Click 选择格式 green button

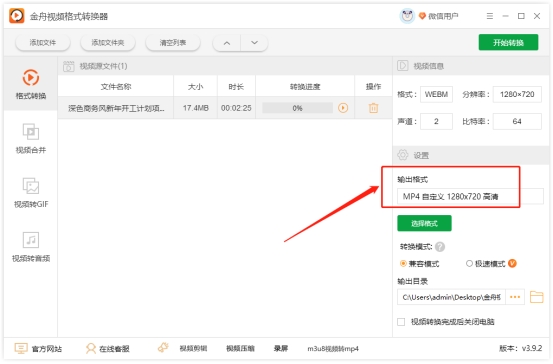click(424, 223)
